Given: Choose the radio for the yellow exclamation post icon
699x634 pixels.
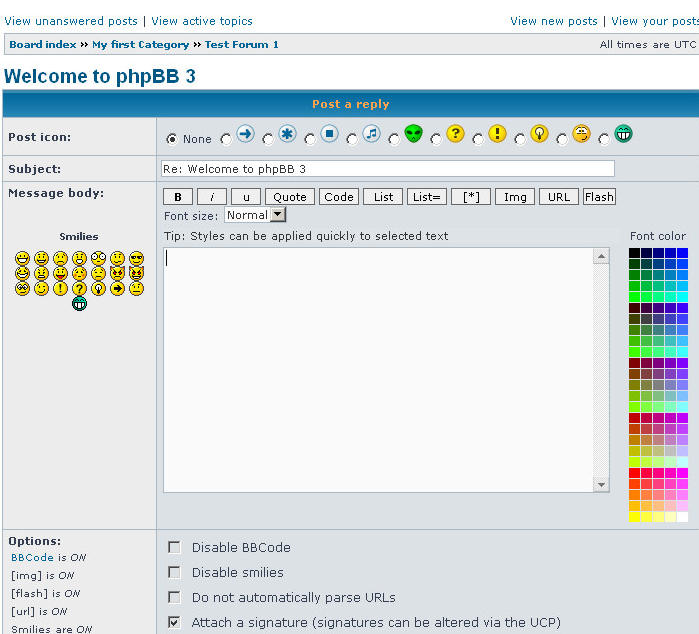Looking at the screenshot, I should pos(478,140).
